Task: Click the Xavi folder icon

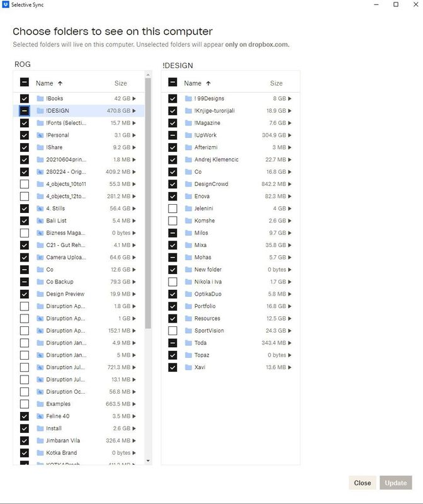Action: (x=189, y=367)
